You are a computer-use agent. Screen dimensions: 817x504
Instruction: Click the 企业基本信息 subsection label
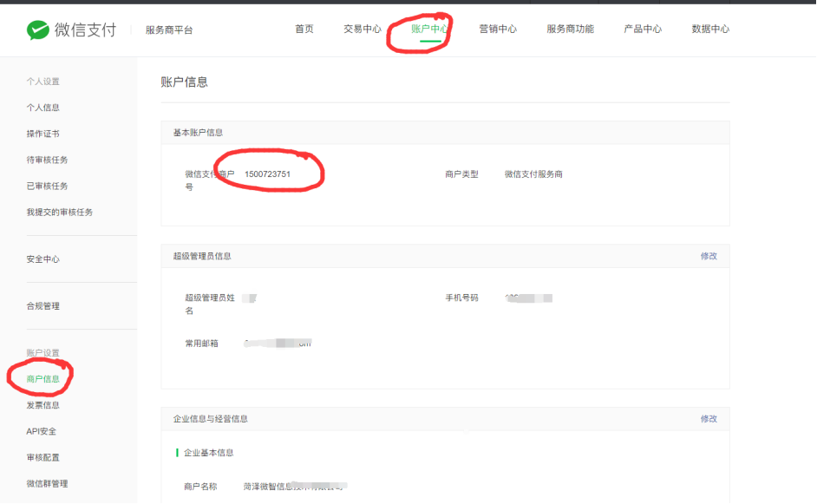click(209, 453)
